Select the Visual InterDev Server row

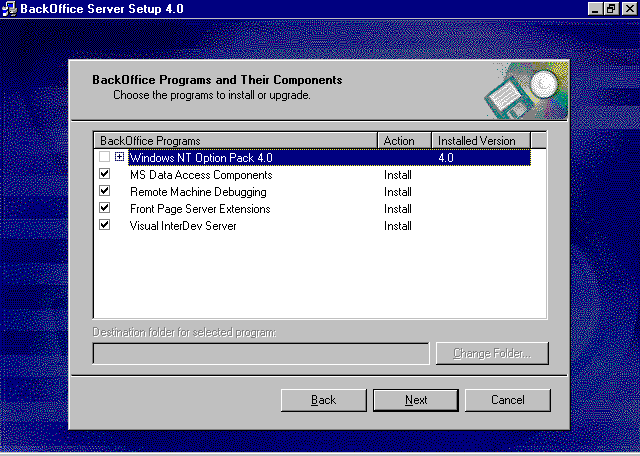coord(183,226)
